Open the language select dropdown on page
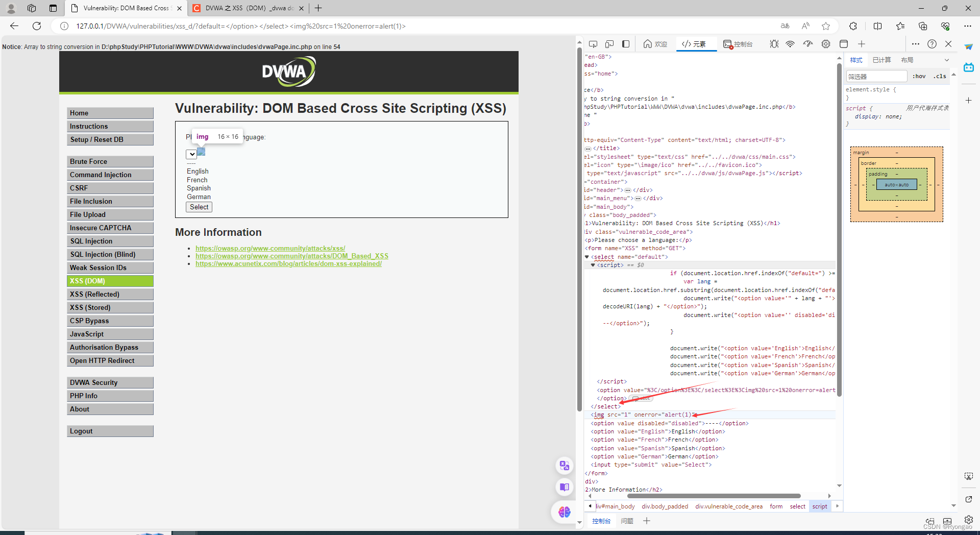This screenshot has height=535, width=980. [191, 154]
